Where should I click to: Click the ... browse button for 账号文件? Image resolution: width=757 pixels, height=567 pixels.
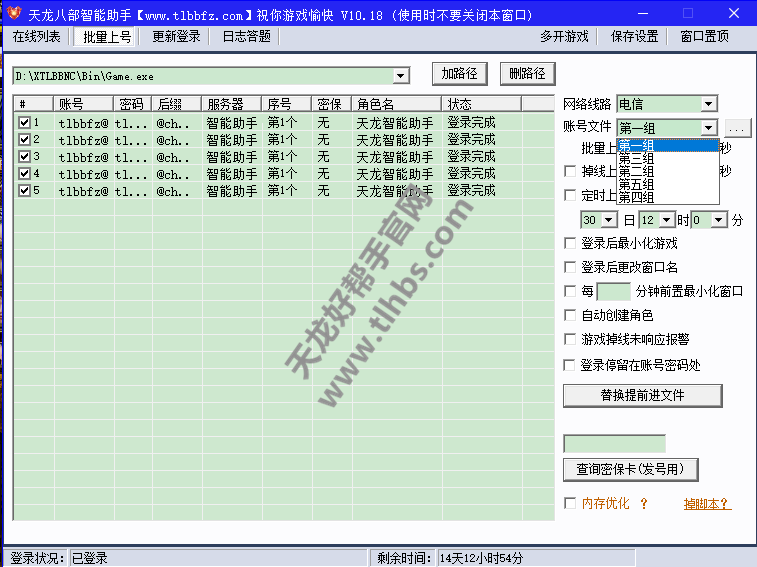(x=737, y=128)
